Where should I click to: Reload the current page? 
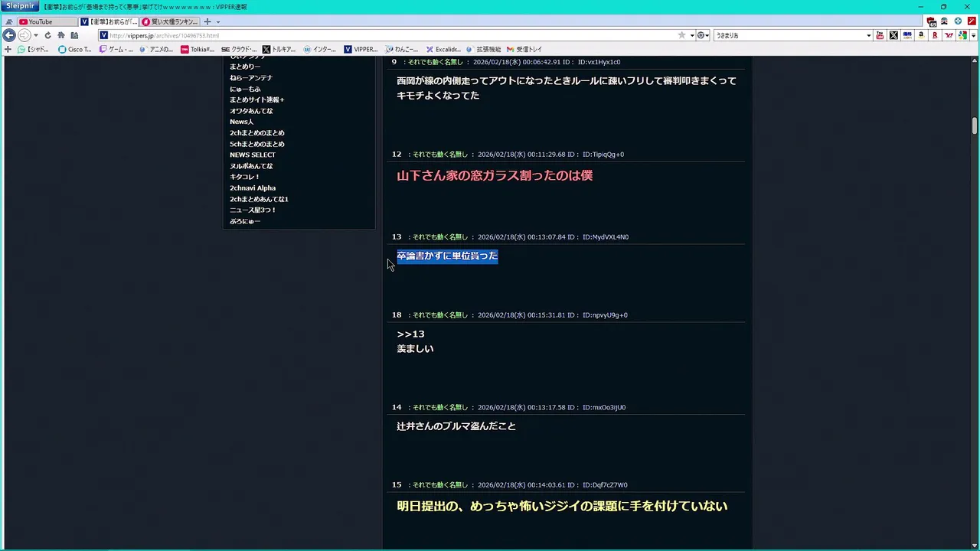click(x=47, y=35)
